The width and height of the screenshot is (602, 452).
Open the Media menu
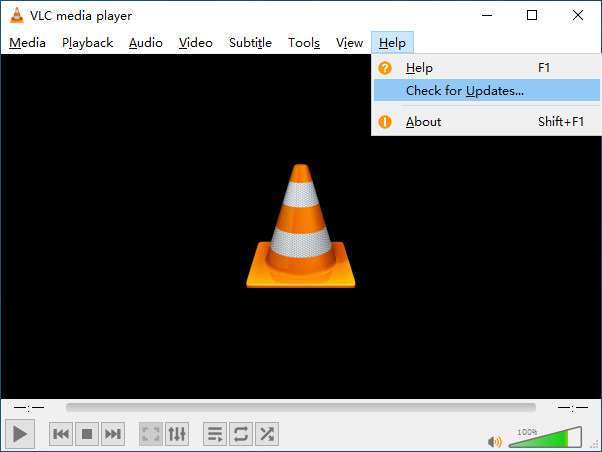point(27,43)
